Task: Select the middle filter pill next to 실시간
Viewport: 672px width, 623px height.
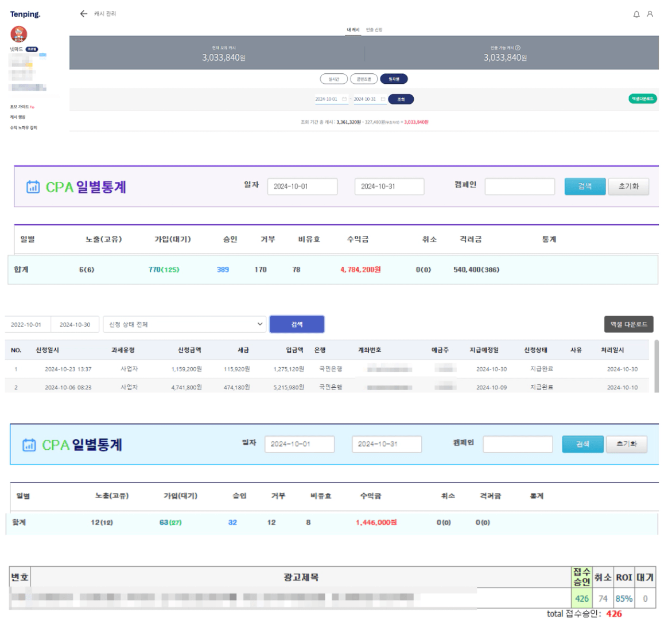Action: point(364,79)
